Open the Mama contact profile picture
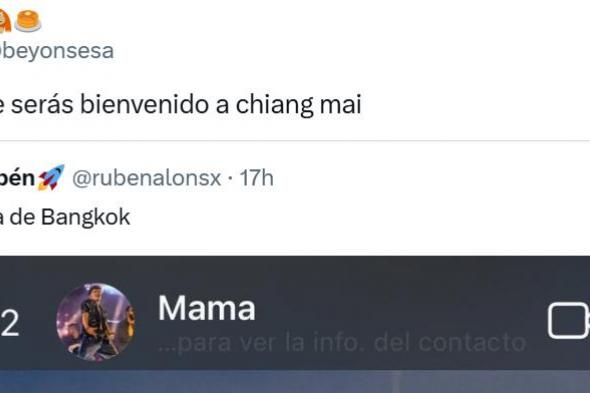The width and height of the screenshot is (590, 393). click(x=95, y=322)
